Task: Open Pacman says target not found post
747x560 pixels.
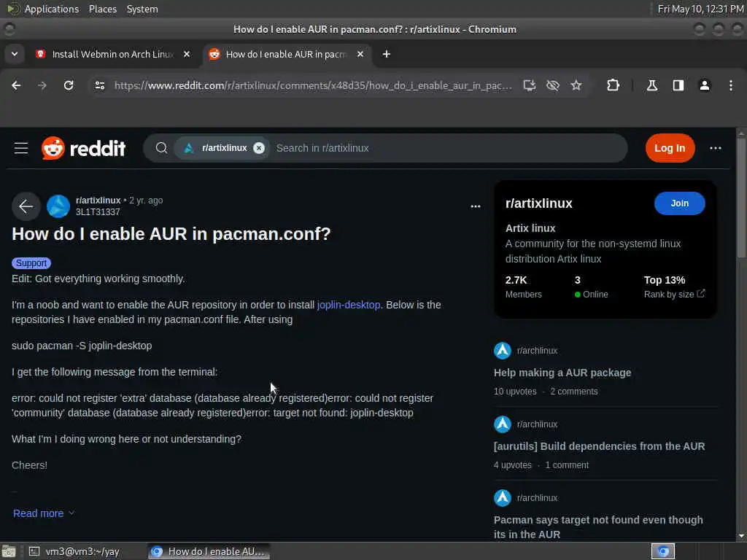Action: click(x=598, y=526)
